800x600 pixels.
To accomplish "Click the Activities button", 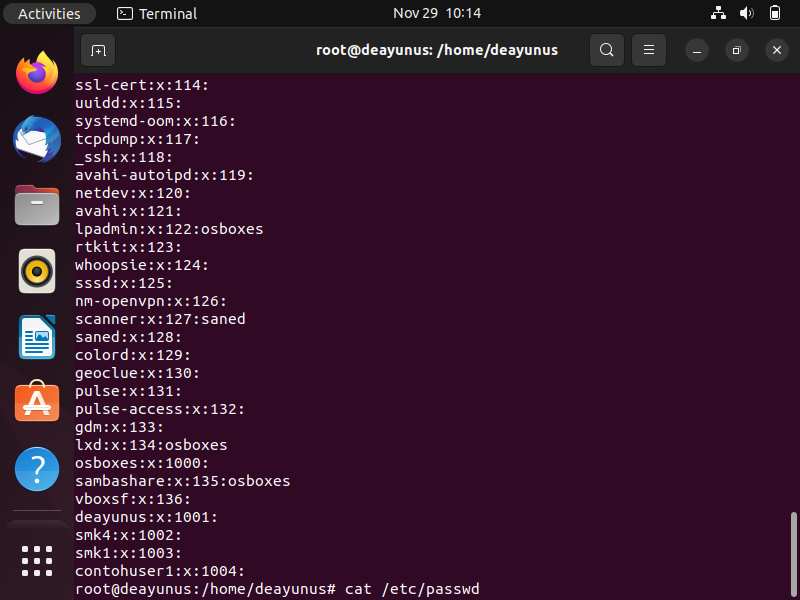I will click(49, 13).
